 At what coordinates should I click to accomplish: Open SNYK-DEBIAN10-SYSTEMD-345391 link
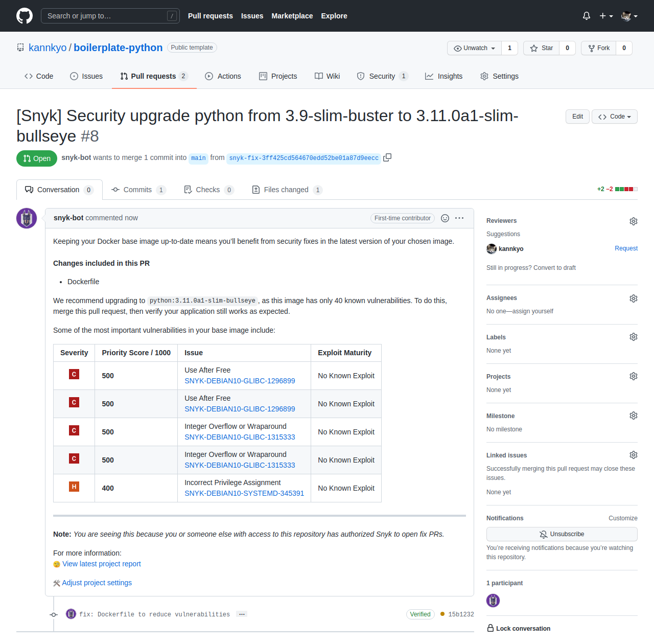pyautogui.click(x=244, y=493)
